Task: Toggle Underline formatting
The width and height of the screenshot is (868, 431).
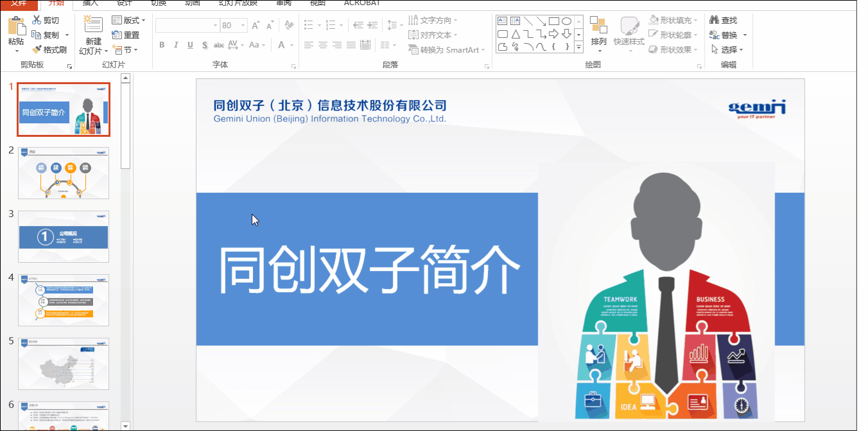Action: pos(190,45)
